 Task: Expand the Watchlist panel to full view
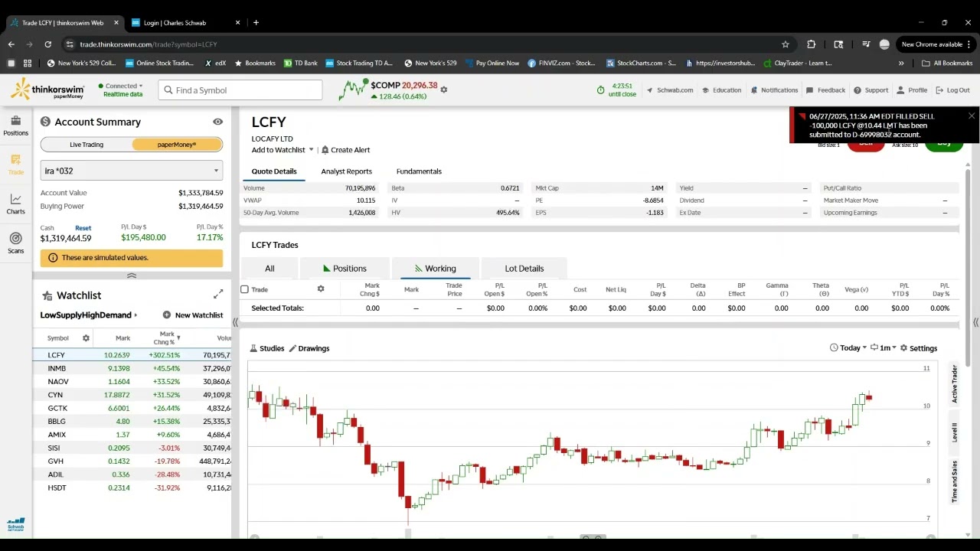(x=218, y=294)
